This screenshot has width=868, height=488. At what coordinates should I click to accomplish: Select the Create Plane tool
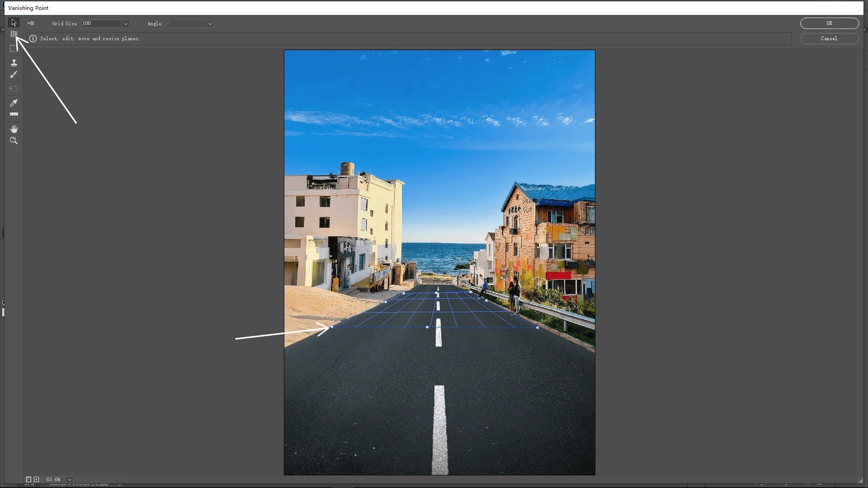14,34
